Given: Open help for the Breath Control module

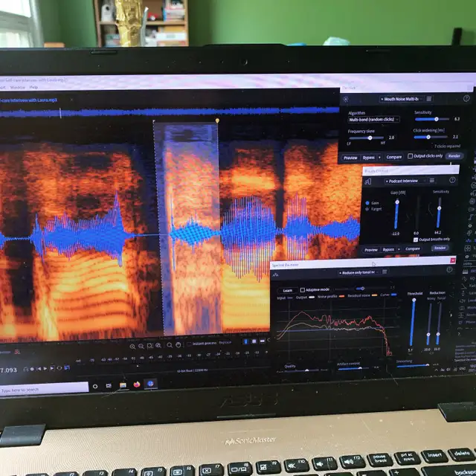Looking at the screenshot, I should click(452, 180).
